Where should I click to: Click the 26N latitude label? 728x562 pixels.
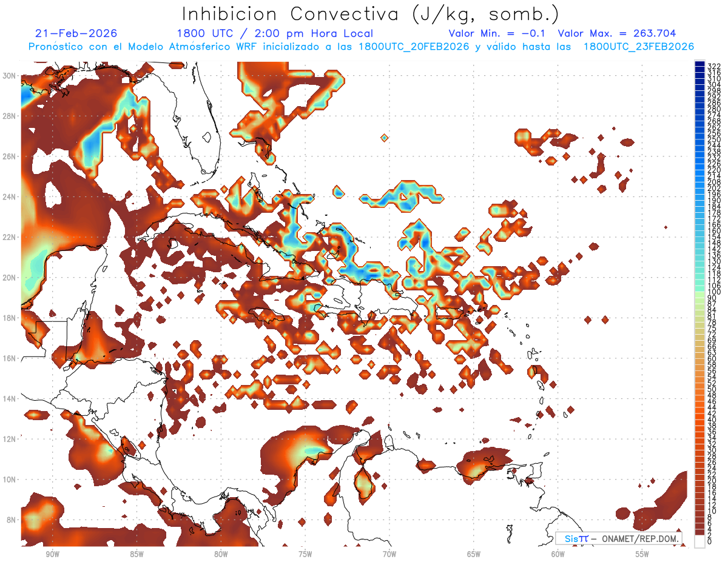point(10,156)
